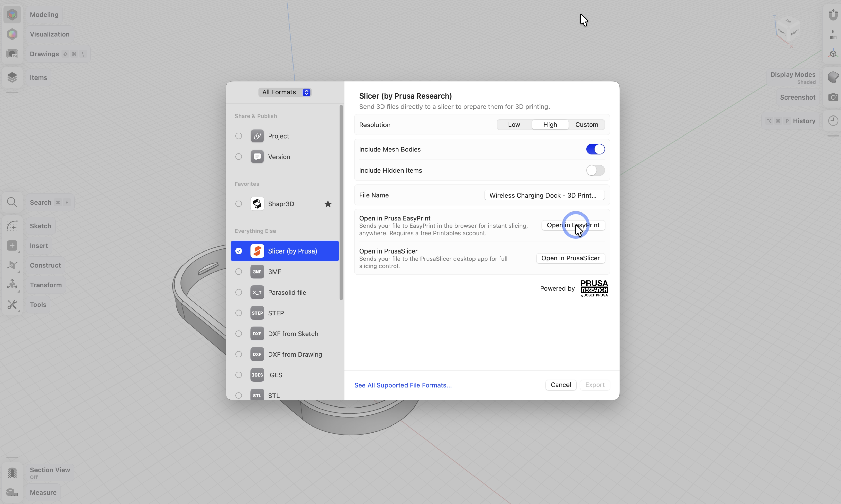Image resolution: width=841 pixels, height=504 pixels.
Task: Click the Export button
Action: (595, 385)
